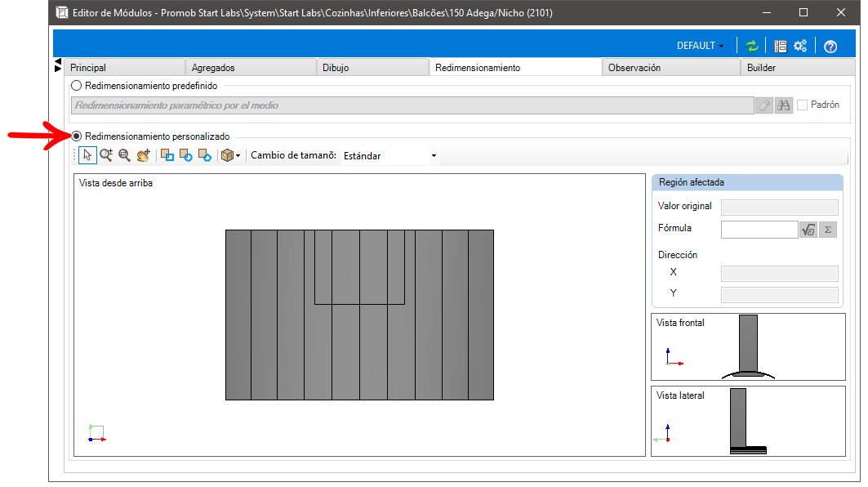The width and height of the screenshot is (868, 487).
Task: Switch to the Agregados tab
Action: 251,68
